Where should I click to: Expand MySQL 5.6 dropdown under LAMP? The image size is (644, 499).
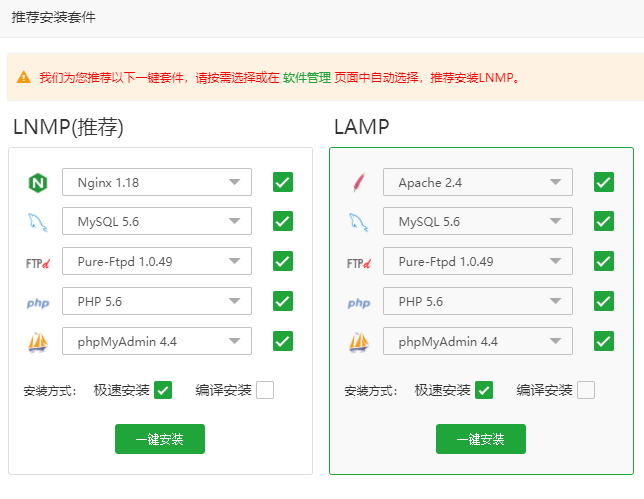(x=478, y=221)
